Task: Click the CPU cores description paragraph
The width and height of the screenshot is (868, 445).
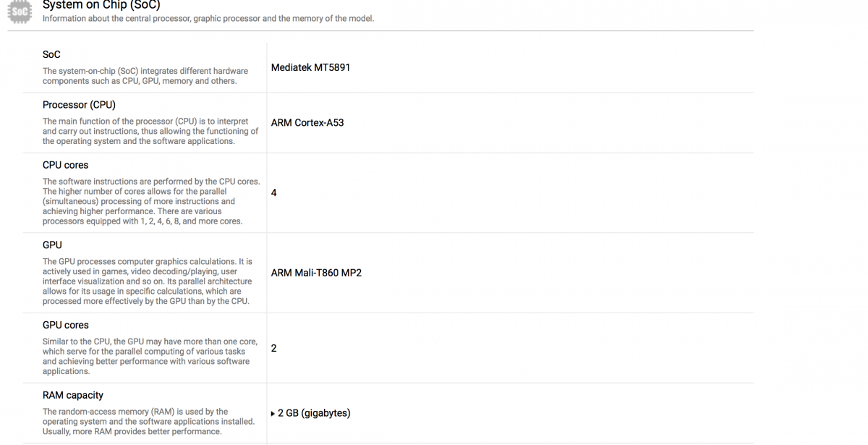Action: pyautogui.click(x=151, y=201)
